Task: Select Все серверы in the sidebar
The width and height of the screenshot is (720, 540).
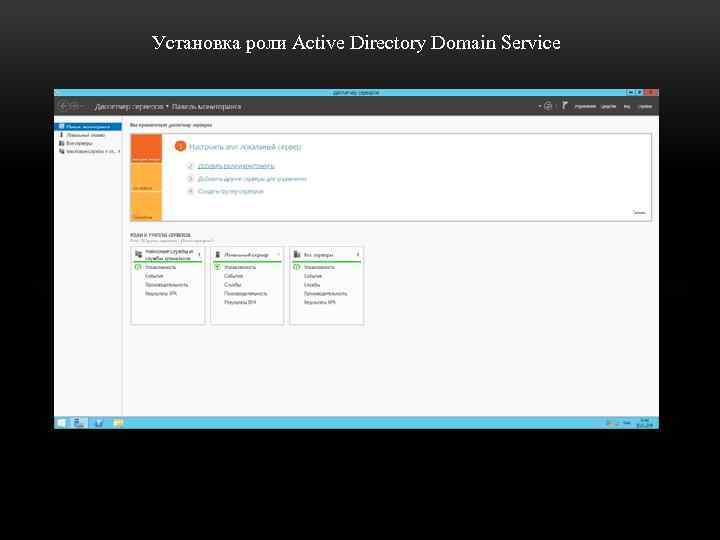Action: point(79,143)
